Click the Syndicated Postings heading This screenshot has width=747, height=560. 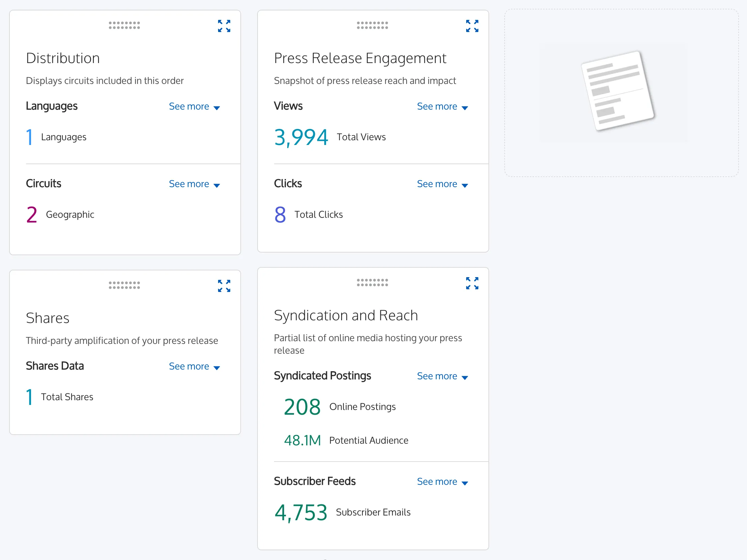point(322,376)
